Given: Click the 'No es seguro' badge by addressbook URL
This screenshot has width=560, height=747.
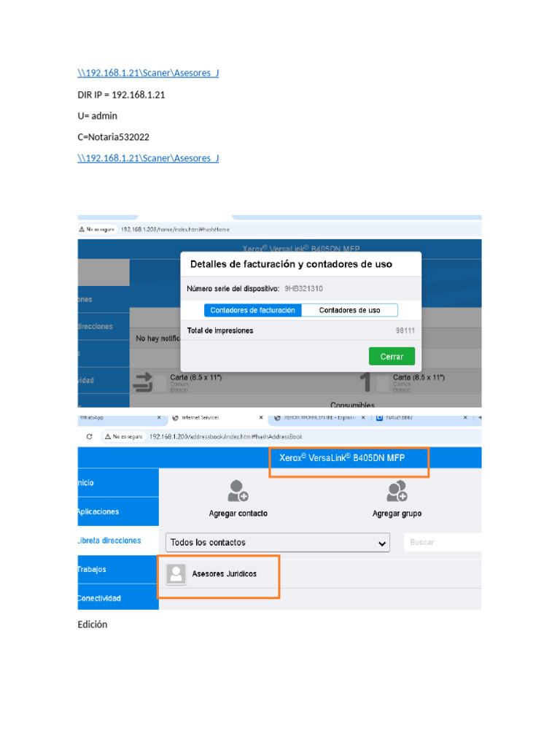Looking at the screenshot, I should point(124,436).
